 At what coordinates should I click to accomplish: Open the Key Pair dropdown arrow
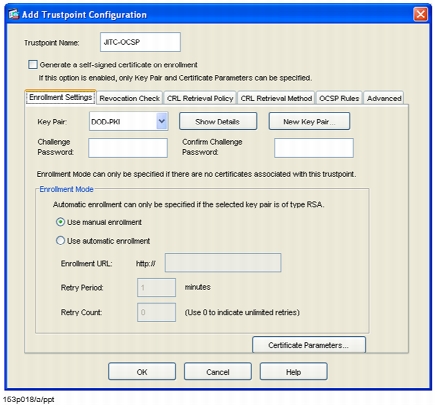coord(162,121)
